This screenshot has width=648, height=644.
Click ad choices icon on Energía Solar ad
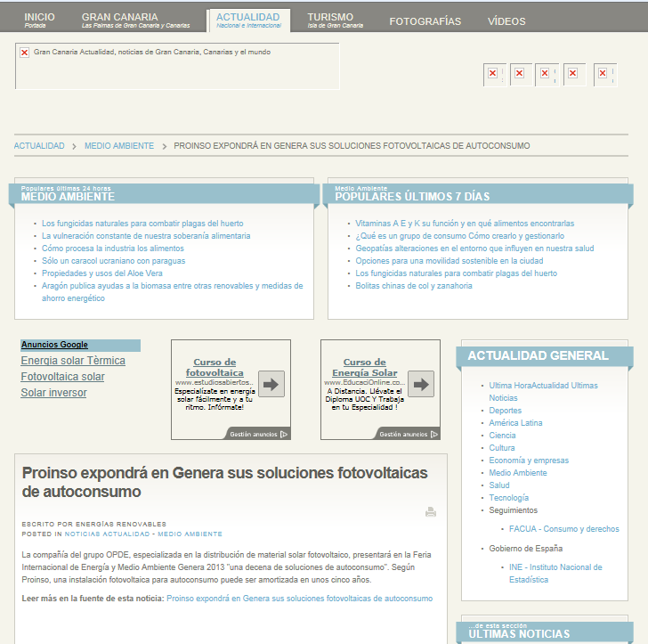click(x=434, y=435)
